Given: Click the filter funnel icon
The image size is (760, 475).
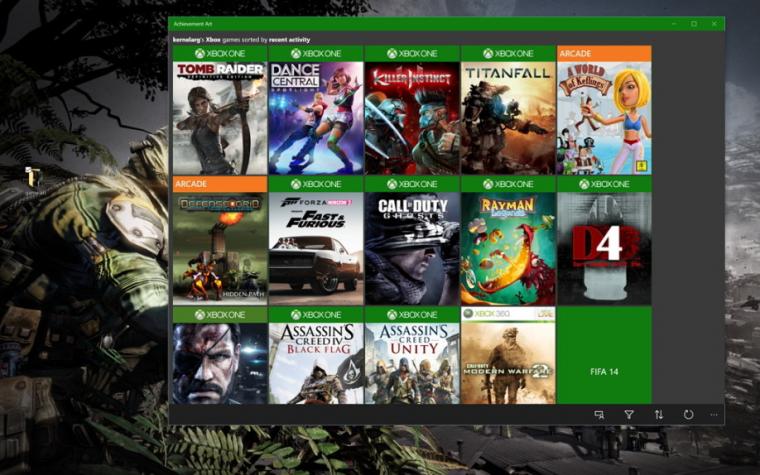Looking at the screenshot, I should tap(629, 415).
